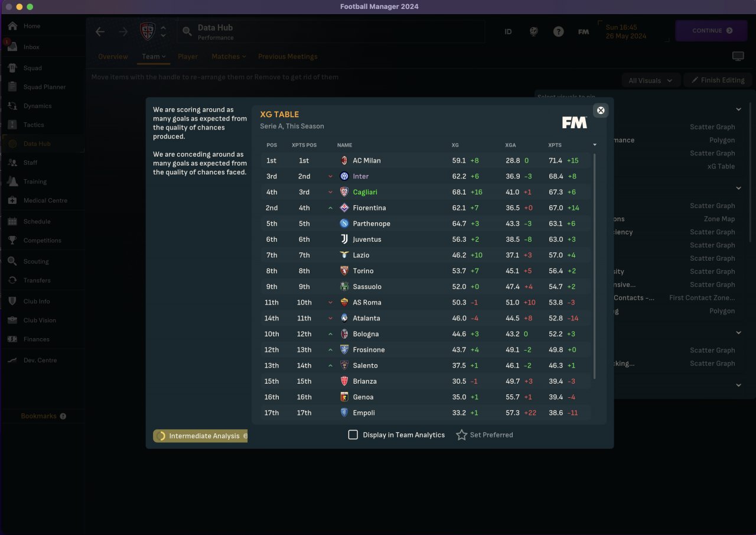Click the monitor display icon
This screenshot has width=756, height=535.
pos(738,56)
